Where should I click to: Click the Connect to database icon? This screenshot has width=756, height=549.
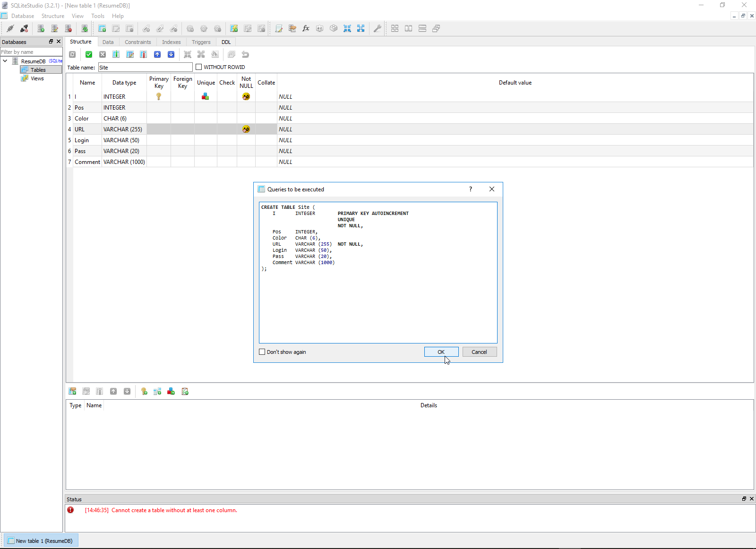10,28
